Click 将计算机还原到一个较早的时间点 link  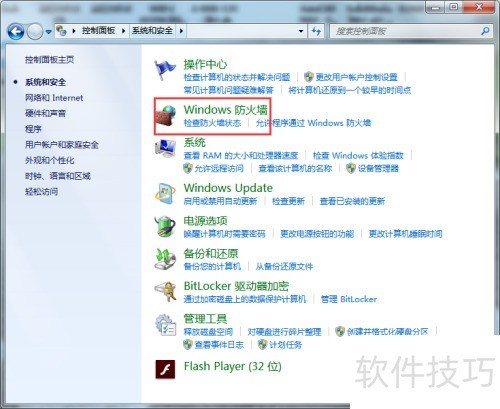pos(350,90)
